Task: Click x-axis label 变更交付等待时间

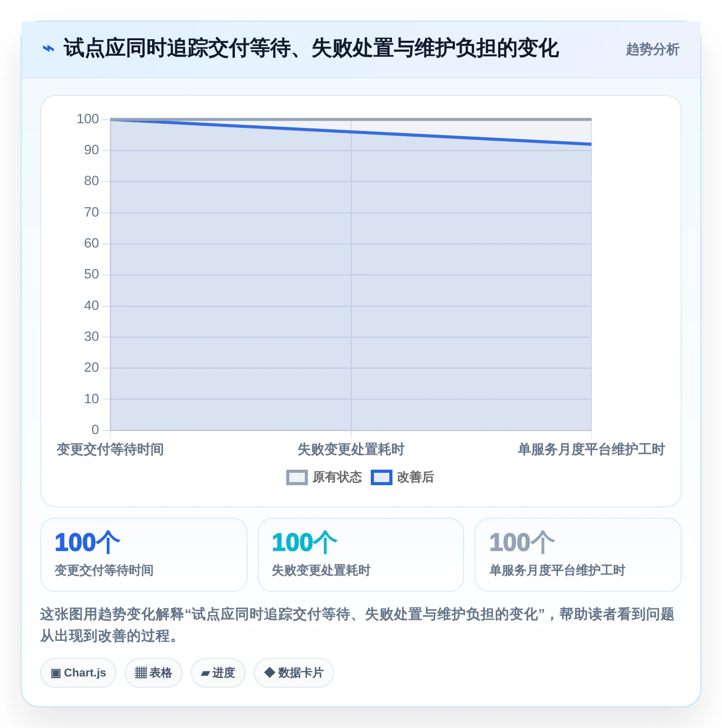Action: coord(110,450)
